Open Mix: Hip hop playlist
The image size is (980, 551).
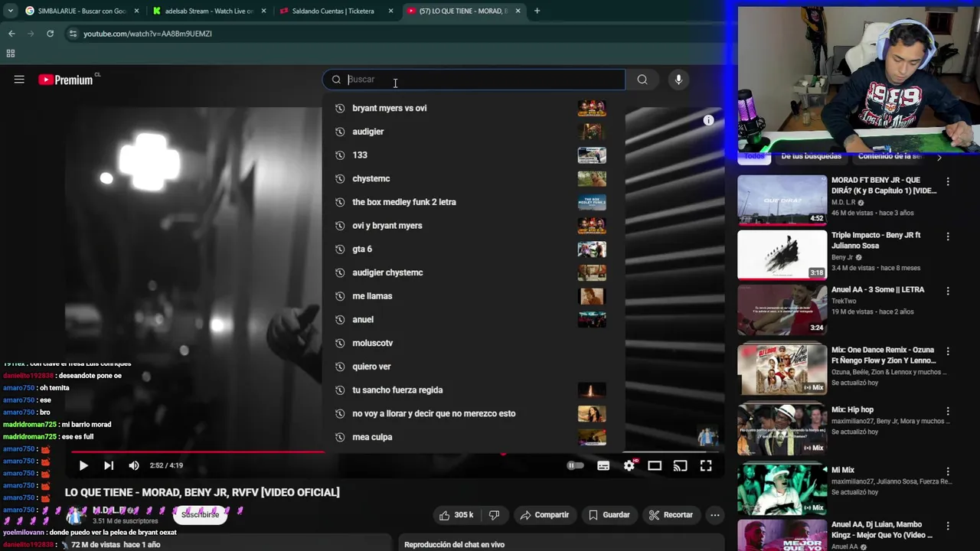tap(782, 429)
